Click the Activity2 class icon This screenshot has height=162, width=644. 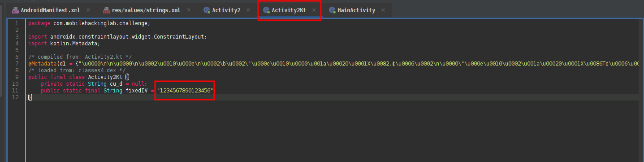point(207,10)
